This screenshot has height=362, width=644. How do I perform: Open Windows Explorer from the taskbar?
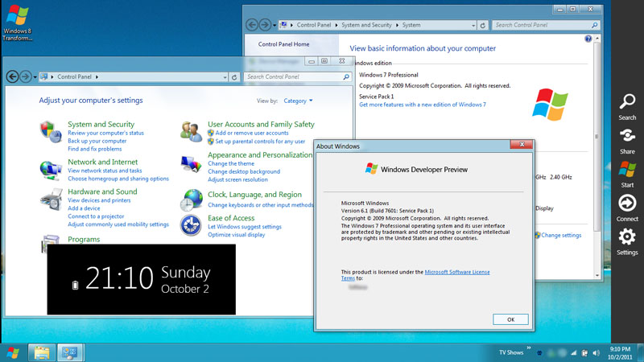point(41,352)
